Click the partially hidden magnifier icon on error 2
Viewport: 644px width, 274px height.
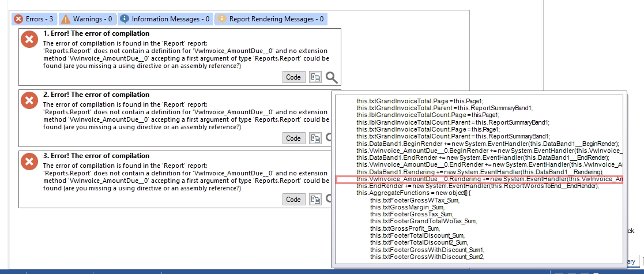click(x=329, y=138)
